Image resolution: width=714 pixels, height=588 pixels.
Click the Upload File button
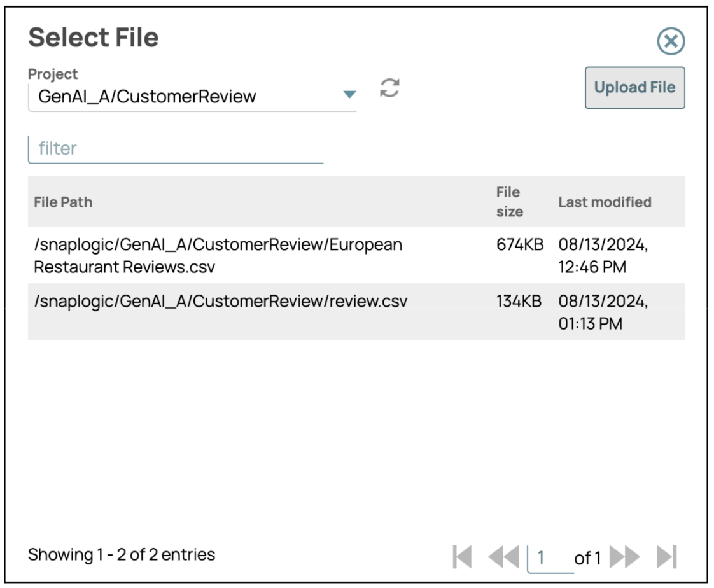click(x=634, y=88)
